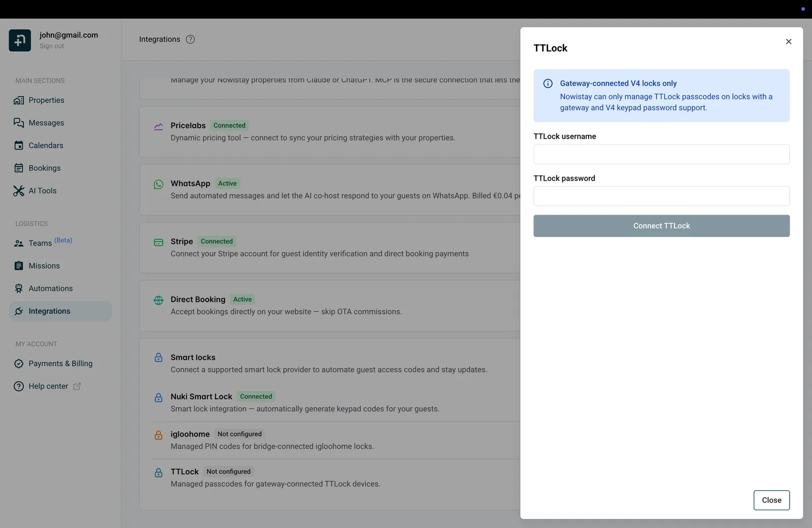
Task: Click the Calendars icon in the sidebar
Action: tap(19, 146)
